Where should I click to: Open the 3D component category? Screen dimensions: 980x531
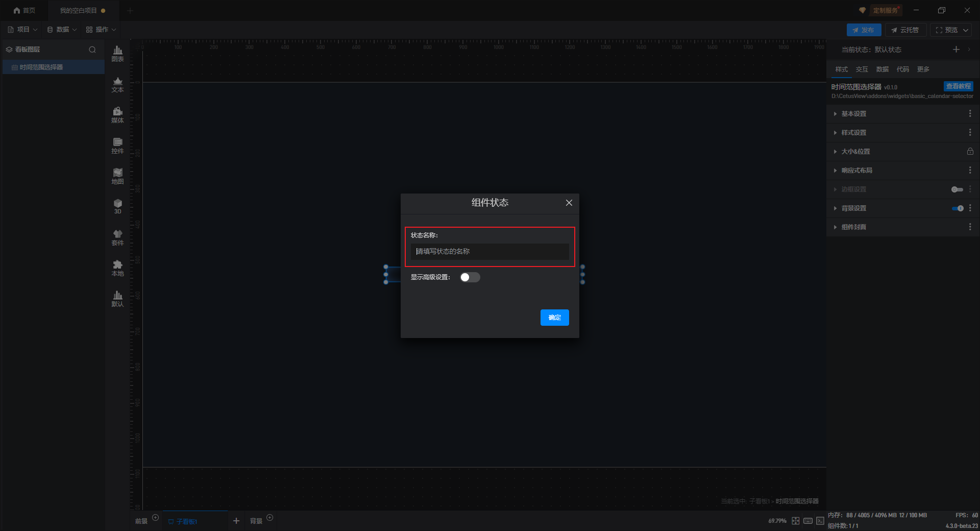tap(117, 206)
